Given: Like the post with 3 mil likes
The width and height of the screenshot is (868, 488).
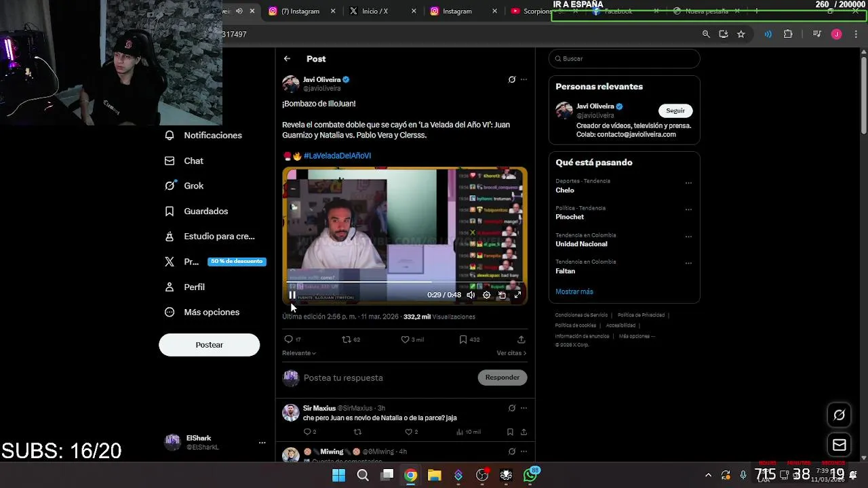Looking at the screenshot, I should tap(412, 339).
